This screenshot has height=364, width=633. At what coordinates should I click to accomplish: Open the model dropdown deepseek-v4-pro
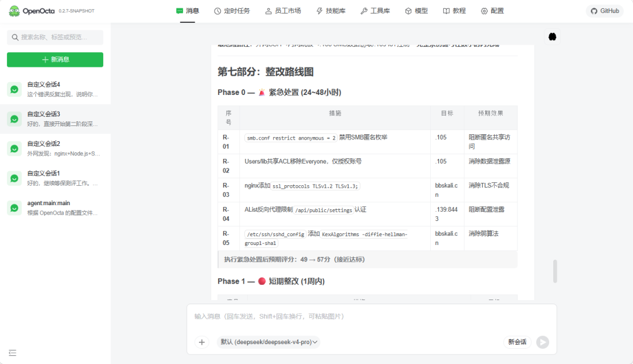268,342
